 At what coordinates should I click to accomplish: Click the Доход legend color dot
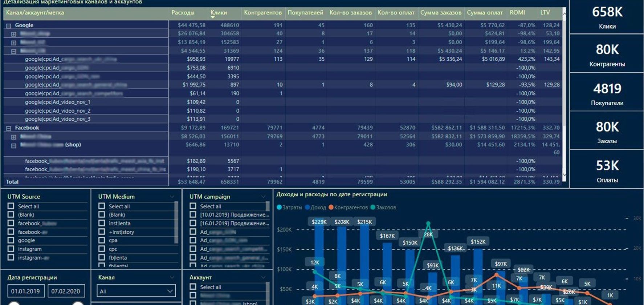click(307, 208)
